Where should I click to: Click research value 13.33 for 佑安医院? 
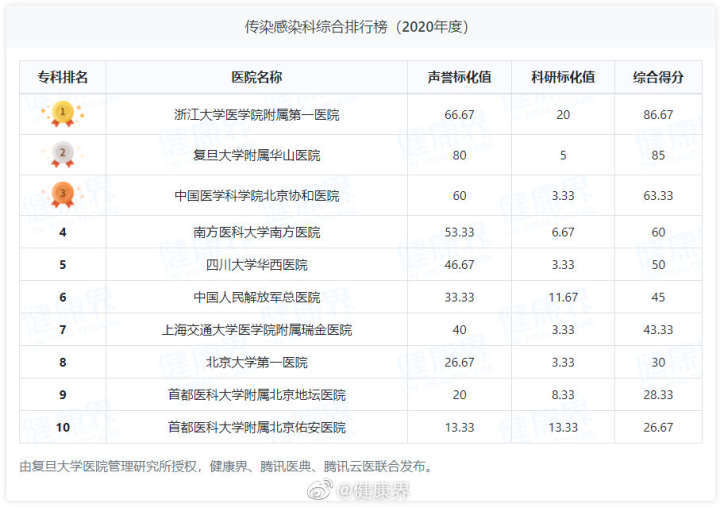tap(563, 428)
